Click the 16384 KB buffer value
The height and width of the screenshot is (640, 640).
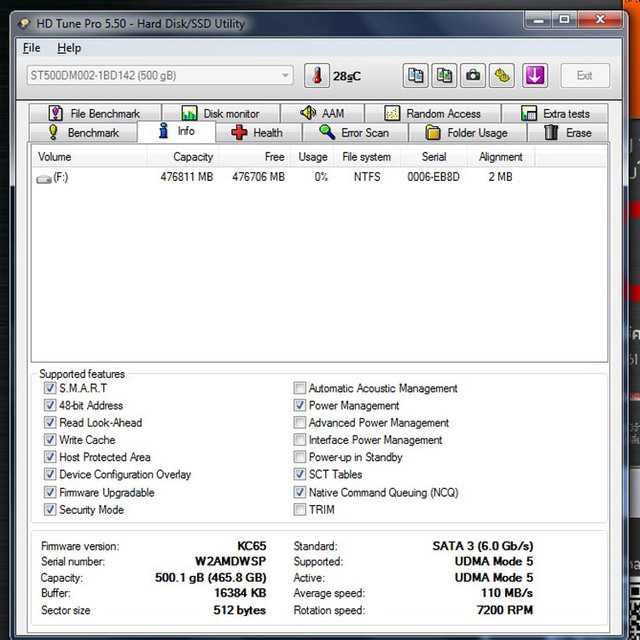coord(240,593)
